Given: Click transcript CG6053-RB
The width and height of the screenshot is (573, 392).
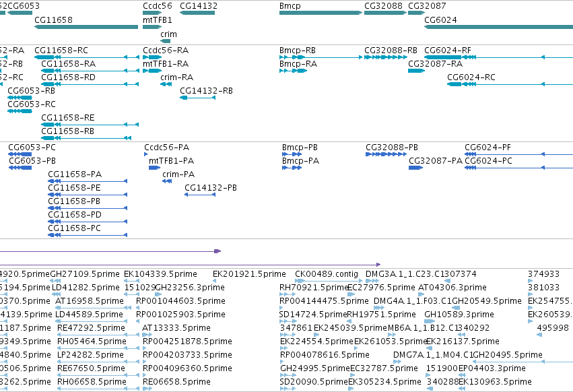Looking at the screenshot, I should pos(20,97).
